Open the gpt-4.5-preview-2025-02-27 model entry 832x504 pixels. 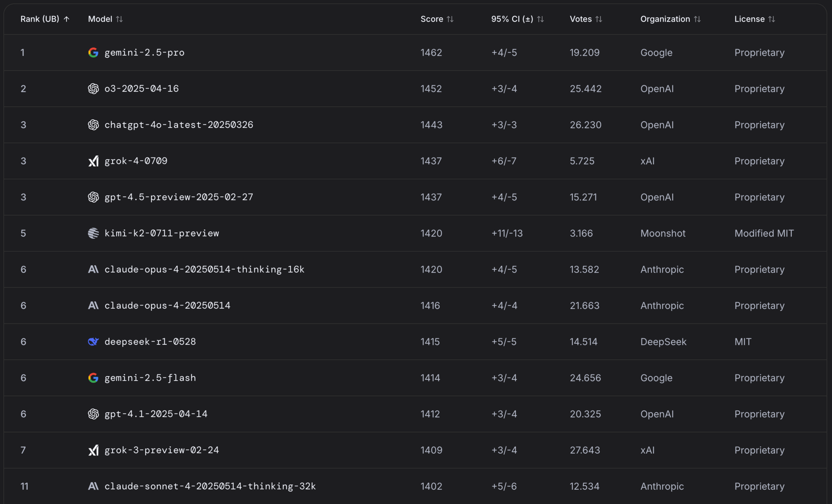coord(179,197)
